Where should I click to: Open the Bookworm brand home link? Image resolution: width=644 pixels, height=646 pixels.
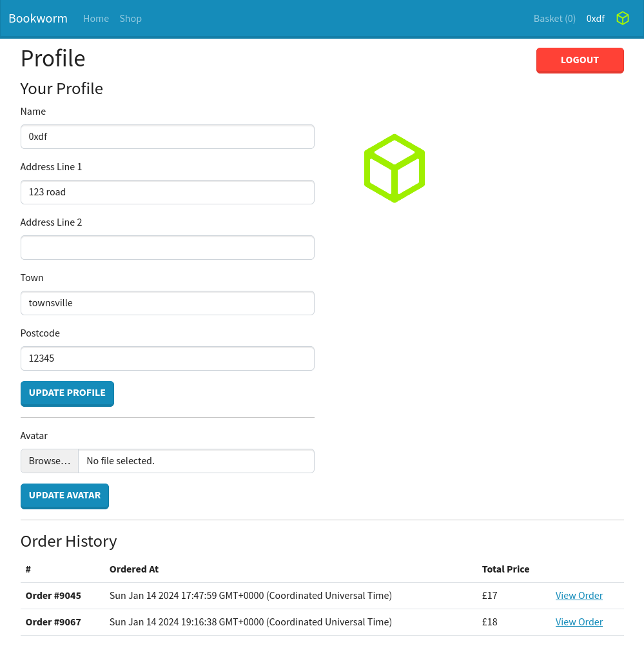click(x=38, y=19)
